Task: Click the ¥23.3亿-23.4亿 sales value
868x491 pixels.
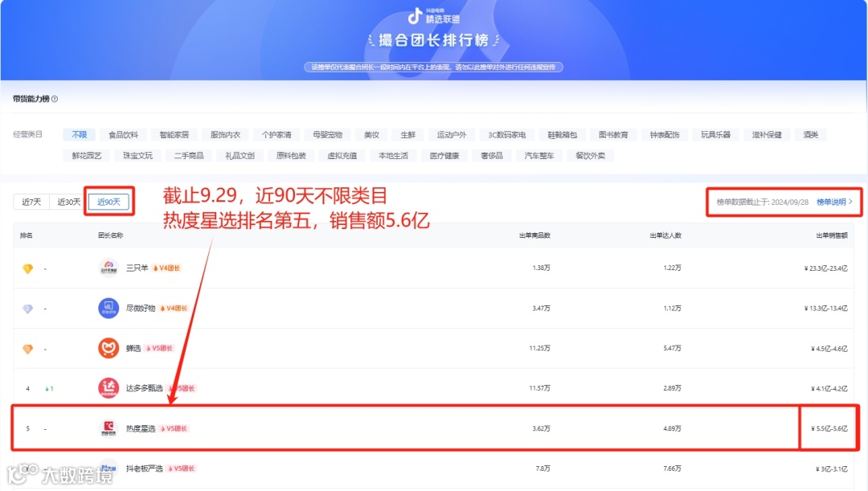Action: [x=825, y=268]
